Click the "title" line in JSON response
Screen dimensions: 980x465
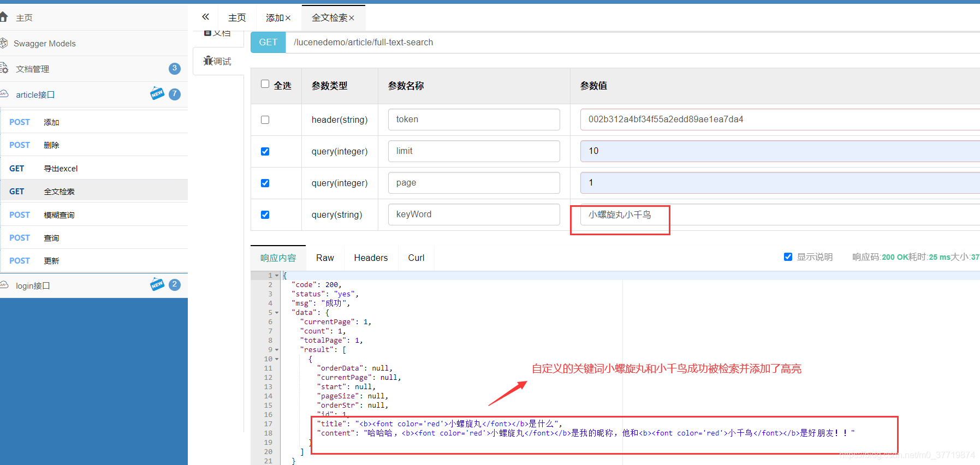439,424
